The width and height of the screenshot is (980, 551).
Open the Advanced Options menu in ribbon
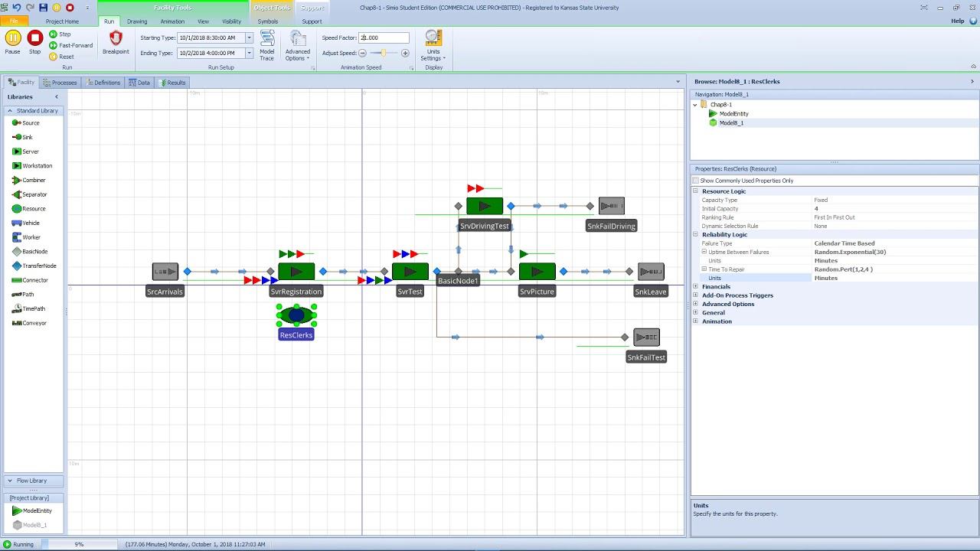[x=298, y=45]
